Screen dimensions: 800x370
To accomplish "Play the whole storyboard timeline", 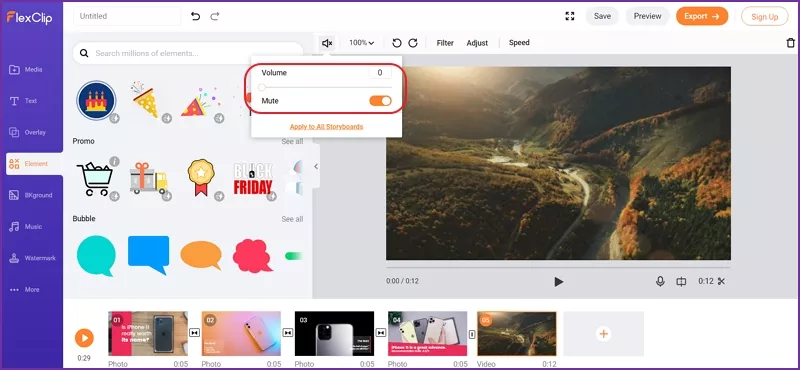I will tap(84, 338).
